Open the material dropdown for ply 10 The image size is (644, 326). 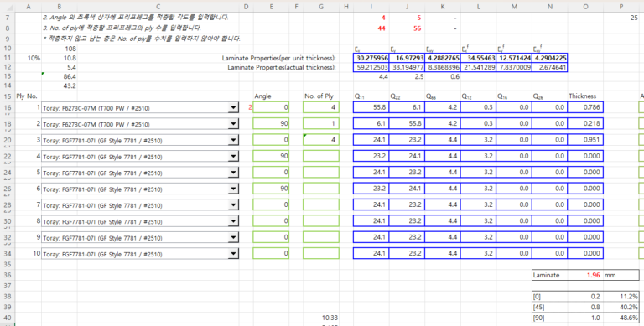(233, 254)
